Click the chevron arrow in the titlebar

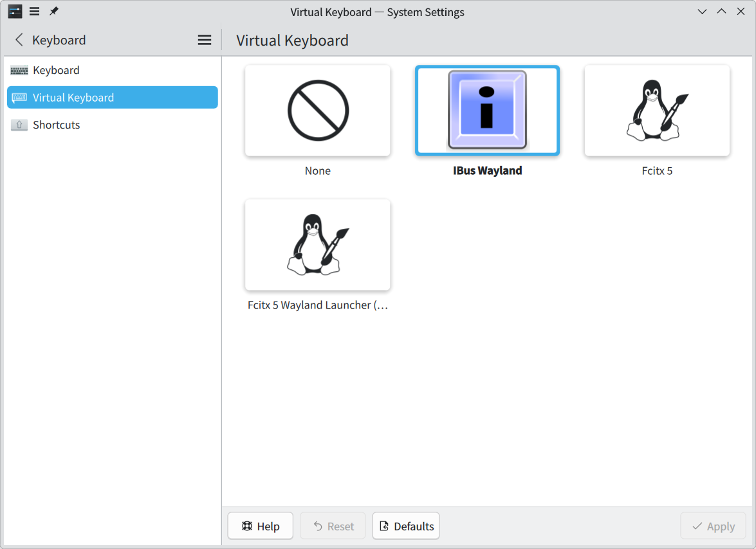click(x=702, y=11)
